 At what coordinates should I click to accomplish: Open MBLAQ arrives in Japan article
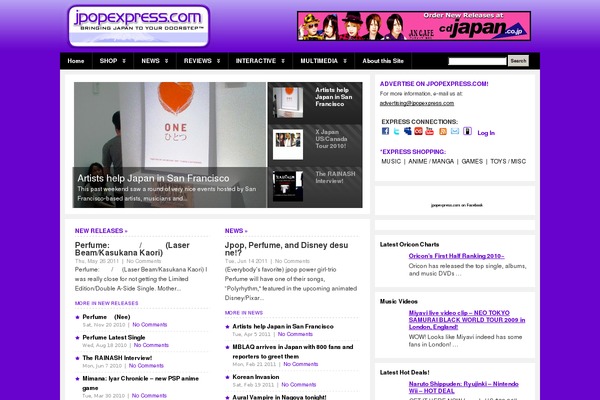click(x=293, y=352)
